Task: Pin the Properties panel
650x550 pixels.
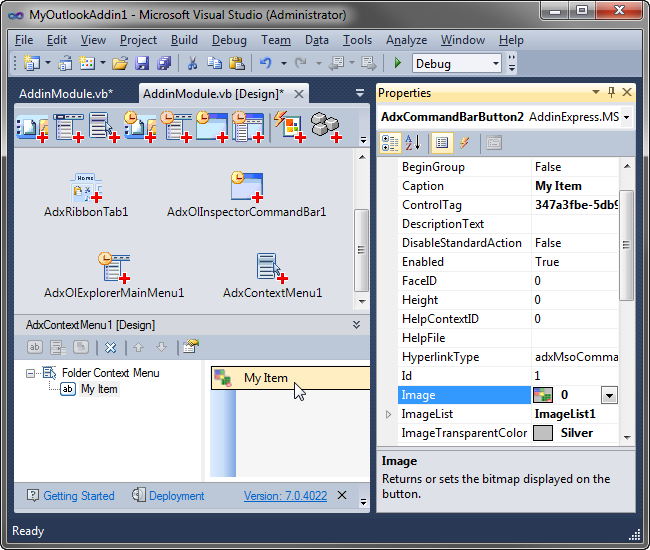Action: (611, 92)
